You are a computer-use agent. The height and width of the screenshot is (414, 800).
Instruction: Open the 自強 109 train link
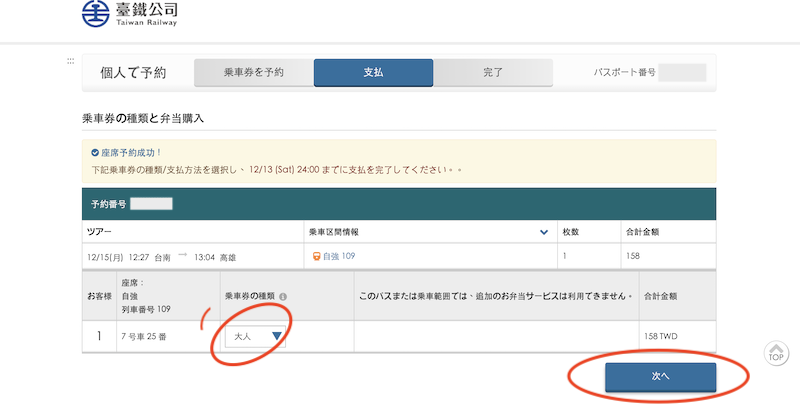339,256
